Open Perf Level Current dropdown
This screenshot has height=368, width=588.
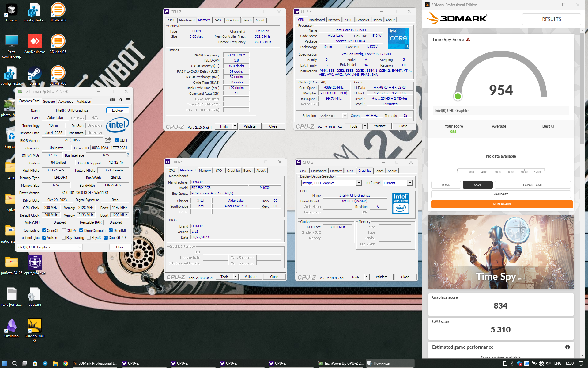pyautogui.click(x=398, y=183)
